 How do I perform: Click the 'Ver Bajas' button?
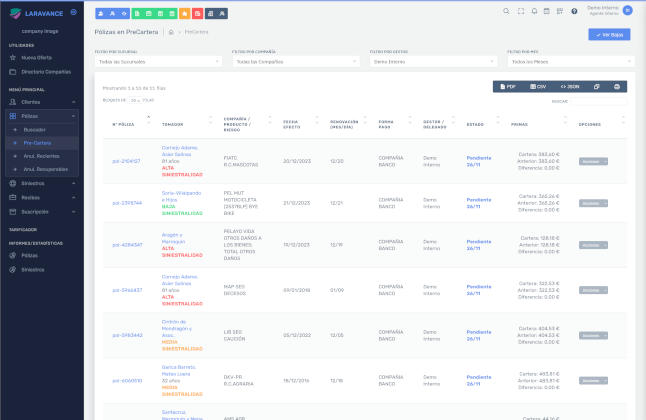[x=609, y=34]
